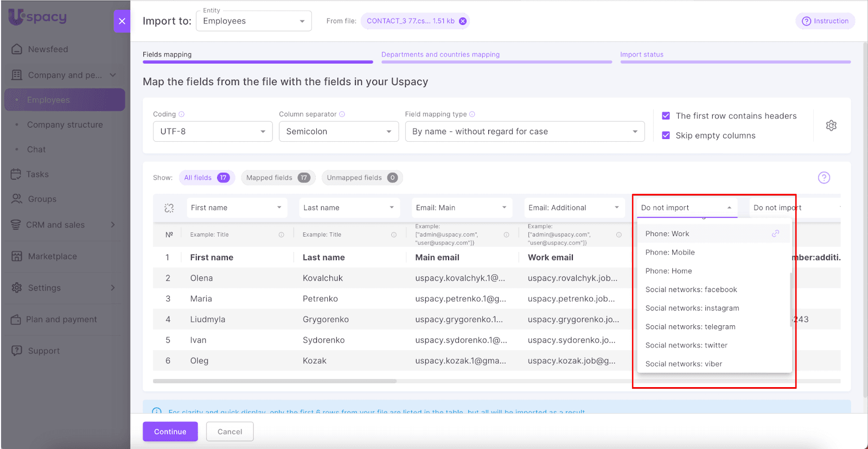Click the horizontal scrollbar under the table

point(275,381)
